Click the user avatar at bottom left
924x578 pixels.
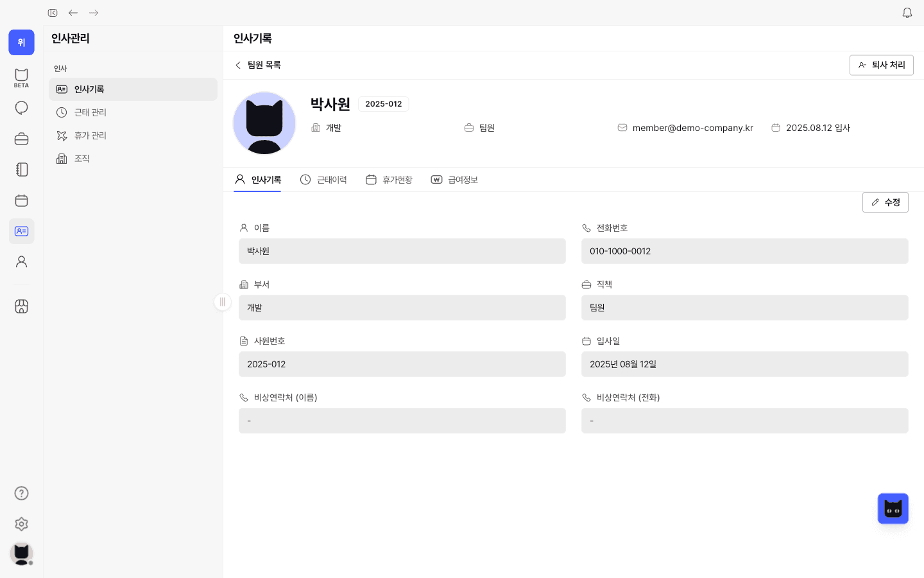pos(21,554)
